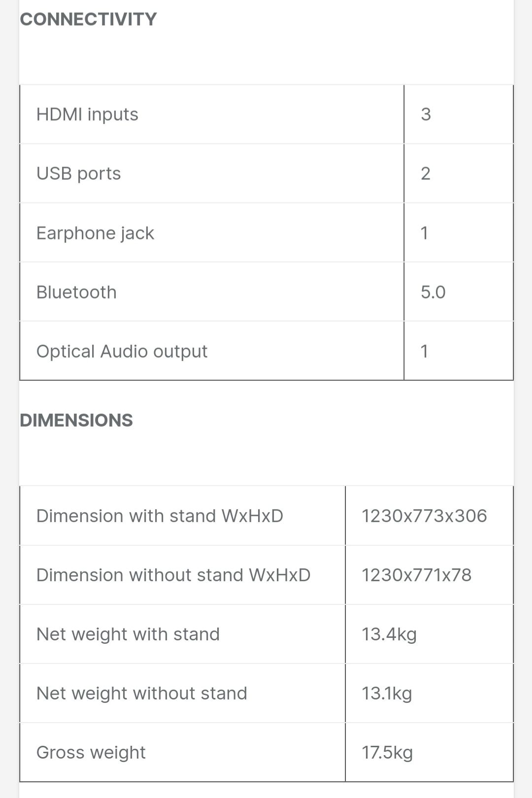Tap the Gross weight 17.5kg value
The width and height of the screenshot is (532, 798).
[387, 752]
